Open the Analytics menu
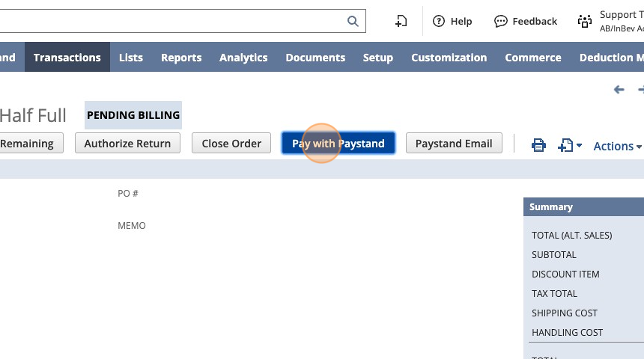 pos(243,57)
